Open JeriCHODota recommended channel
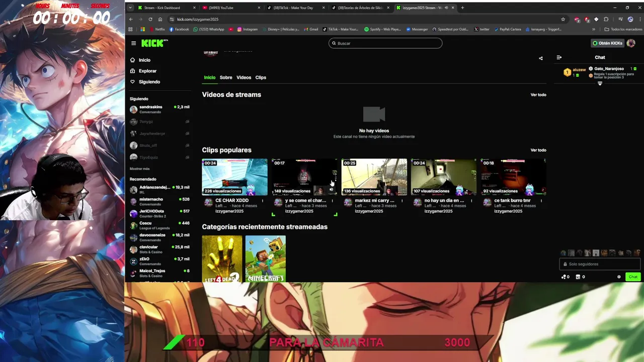The height and width of the screenshot is (362, 644). pyautogui.click(x=159, y=213)
